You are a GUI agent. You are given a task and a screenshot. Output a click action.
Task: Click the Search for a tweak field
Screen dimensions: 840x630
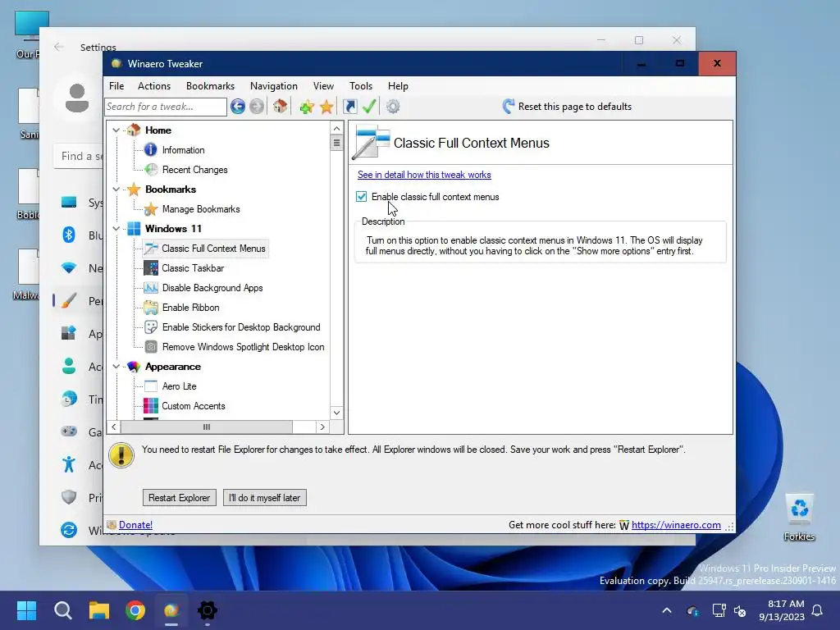click(166, 107)
